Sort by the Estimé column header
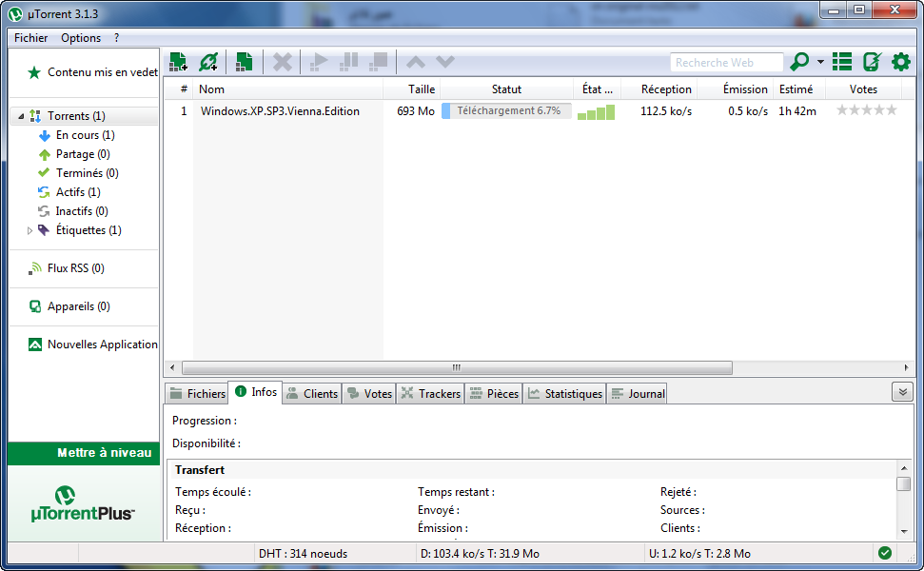924x571 pixels. [799, 89]
